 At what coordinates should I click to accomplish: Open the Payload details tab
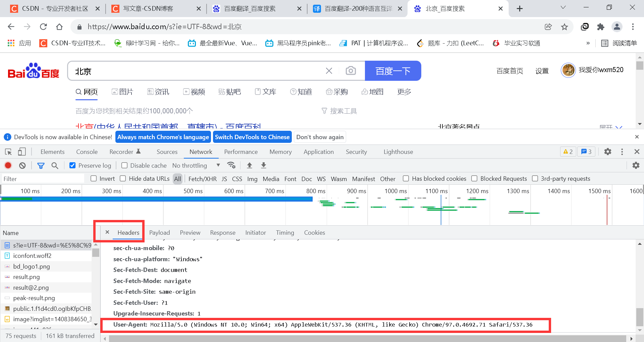point(159,232)
